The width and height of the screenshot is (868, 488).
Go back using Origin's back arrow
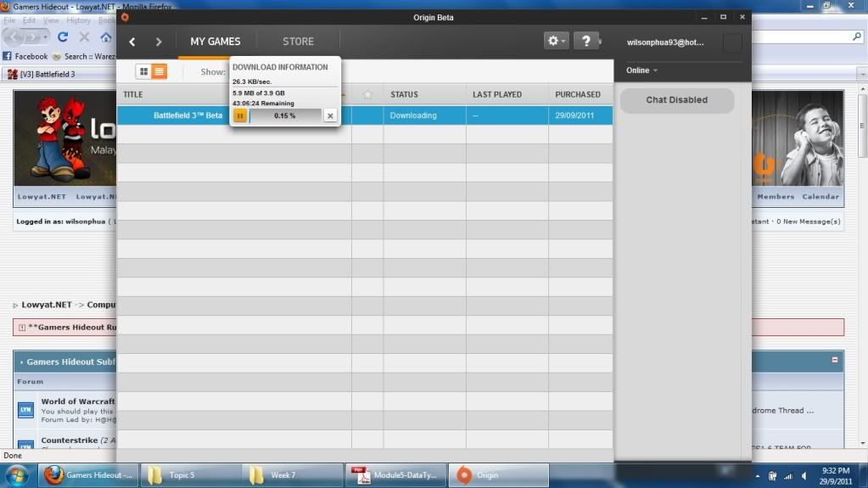pyautogui.click(x=132, y=42)
